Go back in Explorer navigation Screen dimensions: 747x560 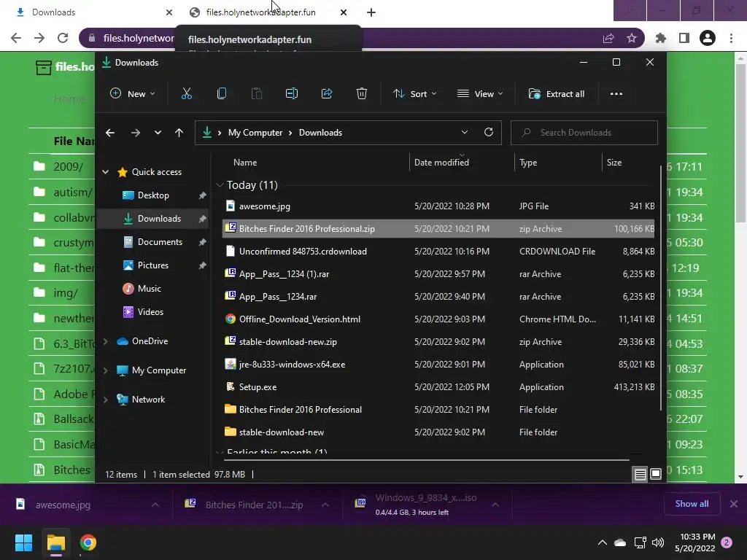110,133
